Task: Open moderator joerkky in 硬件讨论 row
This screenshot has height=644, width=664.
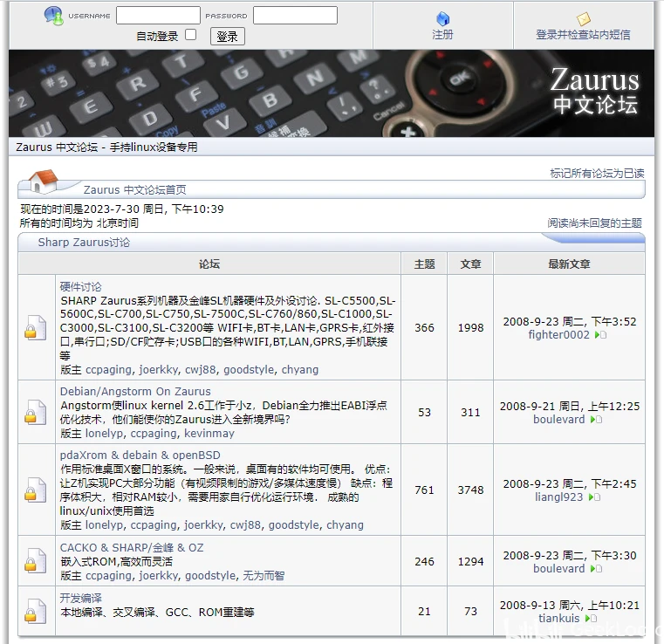Action: click(159, 370)
